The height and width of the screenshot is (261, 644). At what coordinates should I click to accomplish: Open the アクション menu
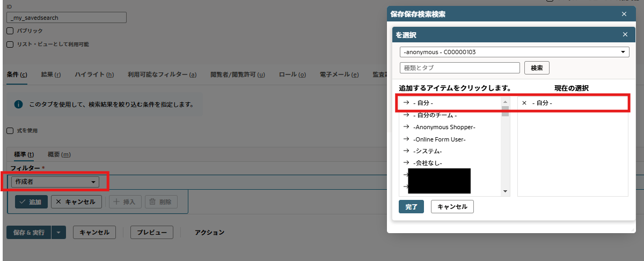click(x=209, y=233)
